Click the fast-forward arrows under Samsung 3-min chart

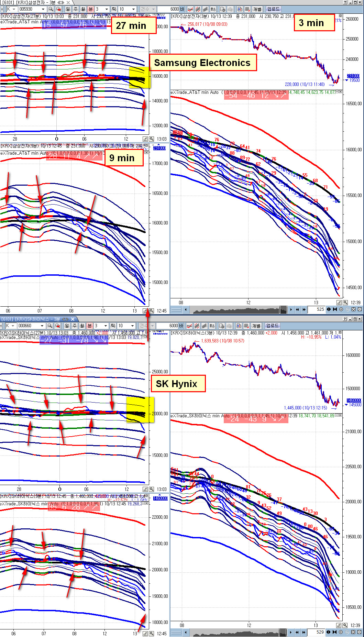tap(304, 309)
